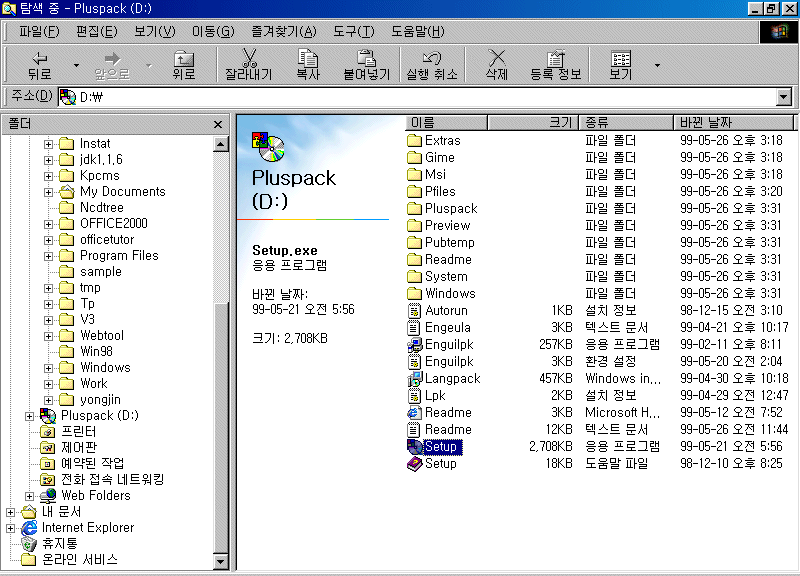Select the 제어판 control panel icon
The image size is (800, 576).
(47, 448)
